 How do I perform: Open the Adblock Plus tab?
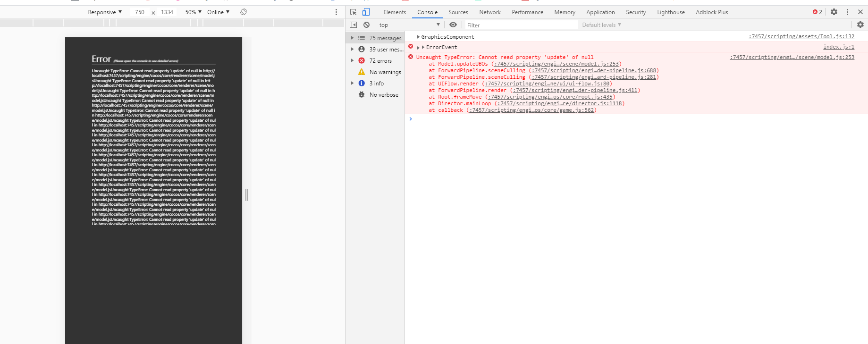[x=712, y=12]
